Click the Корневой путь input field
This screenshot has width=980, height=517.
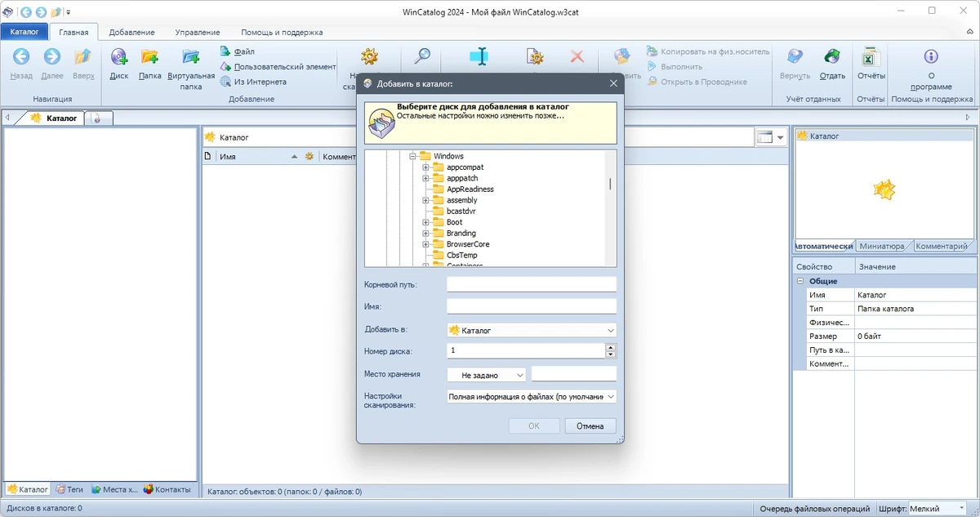pos(532,284)
